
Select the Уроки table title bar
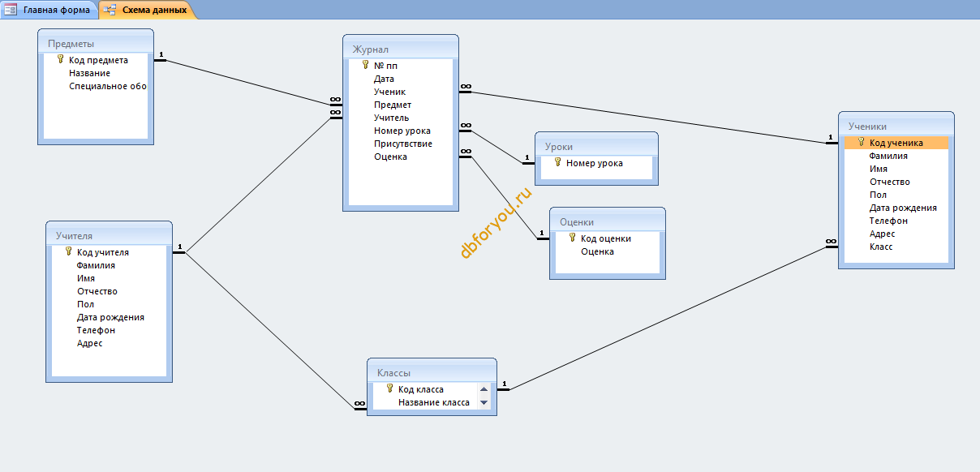(x=595, y=146)
